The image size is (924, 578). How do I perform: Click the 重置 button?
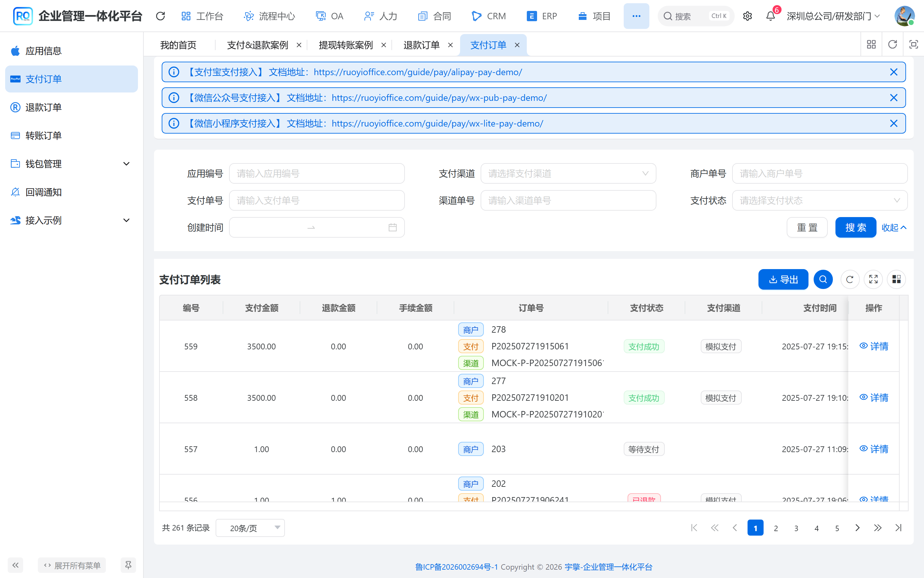[x=807, y=227]
